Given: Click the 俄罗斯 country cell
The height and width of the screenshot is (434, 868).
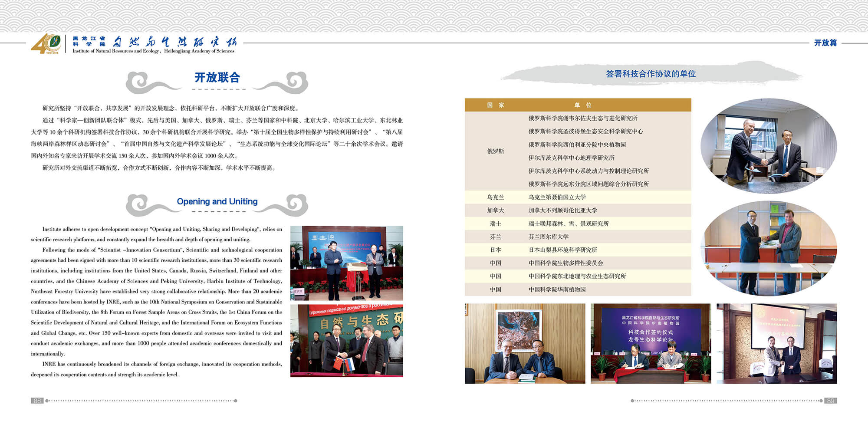Looking at the screenshot, I should [x=495, y=151].
